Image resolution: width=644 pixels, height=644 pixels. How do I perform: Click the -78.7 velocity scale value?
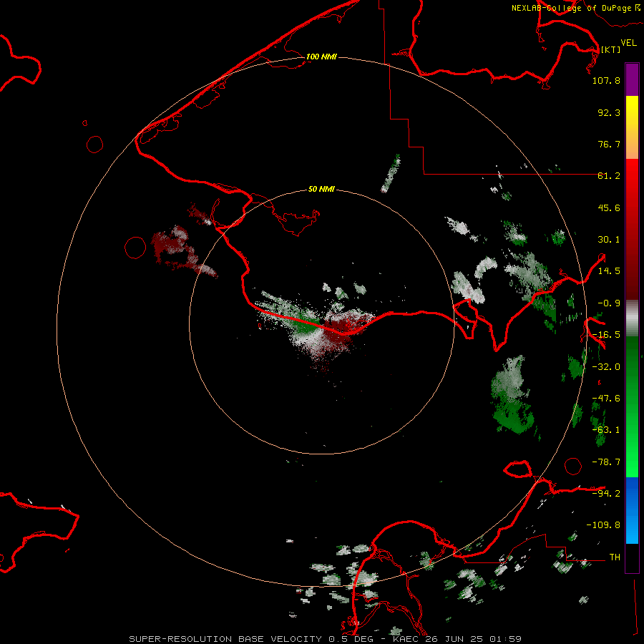pos(606,462)
